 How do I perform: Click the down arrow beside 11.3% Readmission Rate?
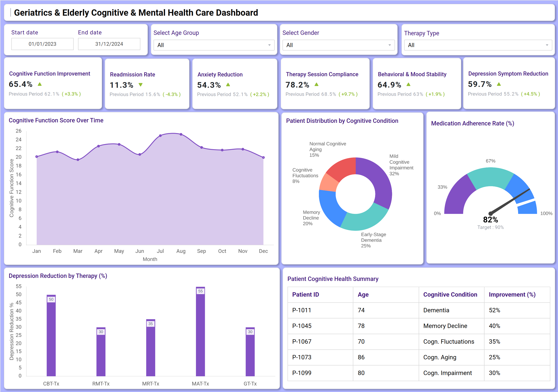tap(140, 85)
